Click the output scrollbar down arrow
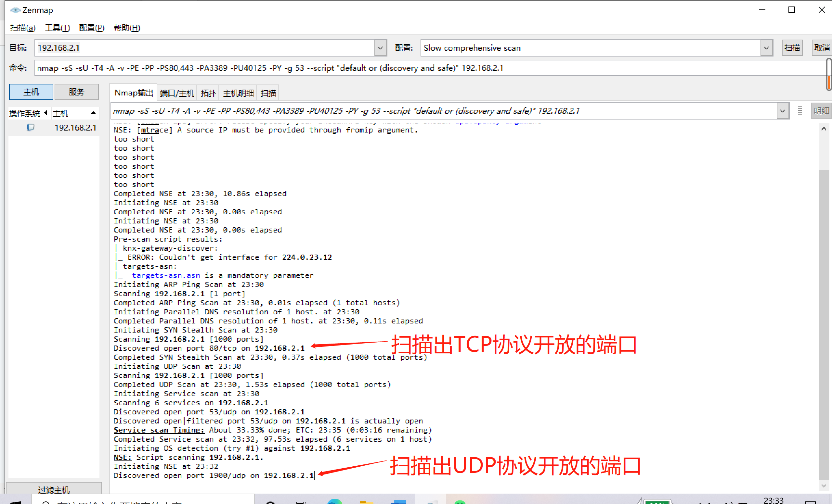 [824, 485]
